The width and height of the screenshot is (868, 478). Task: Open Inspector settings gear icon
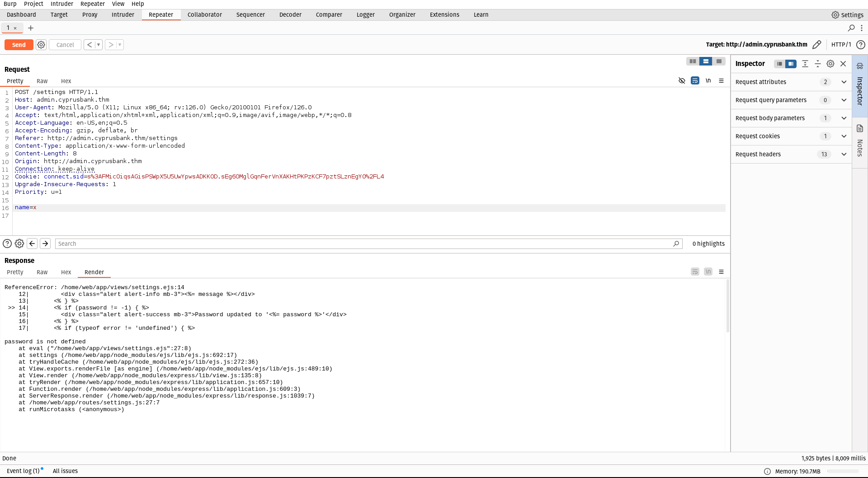[x=830, y=64]
